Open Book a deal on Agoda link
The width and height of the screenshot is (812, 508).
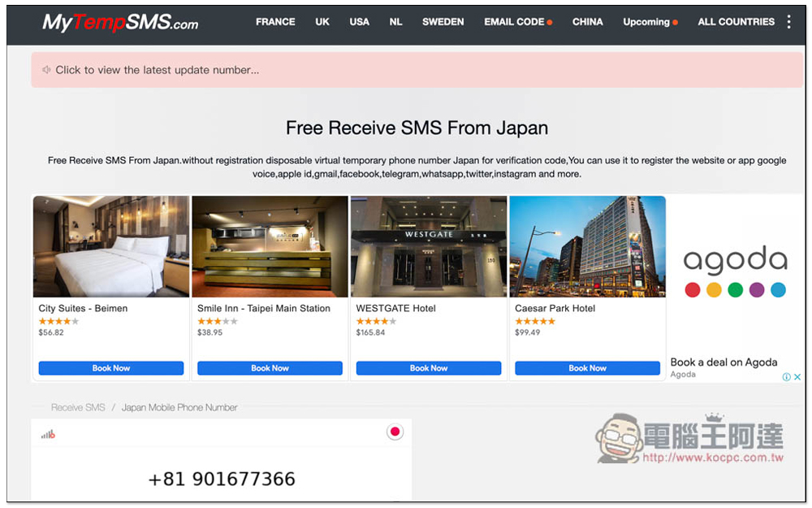(723, 363)
